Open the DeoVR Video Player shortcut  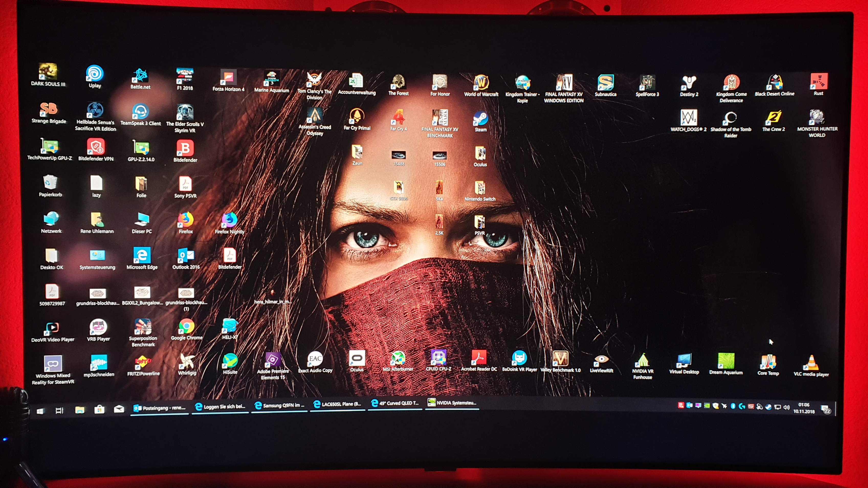pos(52,332)
